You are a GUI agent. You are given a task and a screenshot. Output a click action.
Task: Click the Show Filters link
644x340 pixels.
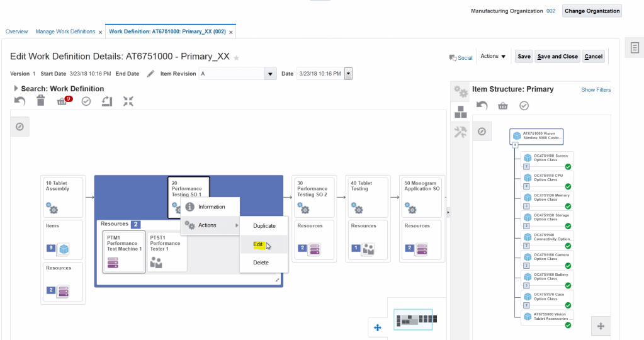tap(596, 90)
